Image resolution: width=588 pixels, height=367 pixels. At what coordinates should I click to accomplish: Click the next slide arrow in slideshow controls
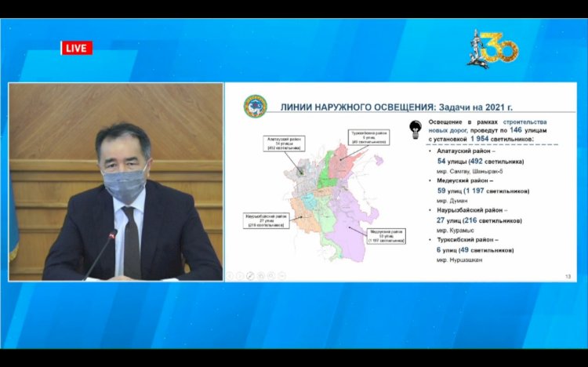tap(240, 275)
